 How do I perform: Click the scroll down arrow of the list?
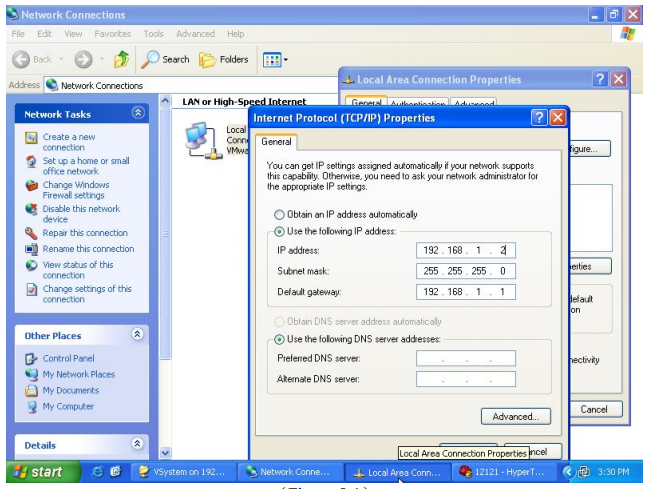click(x=165, y=452)
